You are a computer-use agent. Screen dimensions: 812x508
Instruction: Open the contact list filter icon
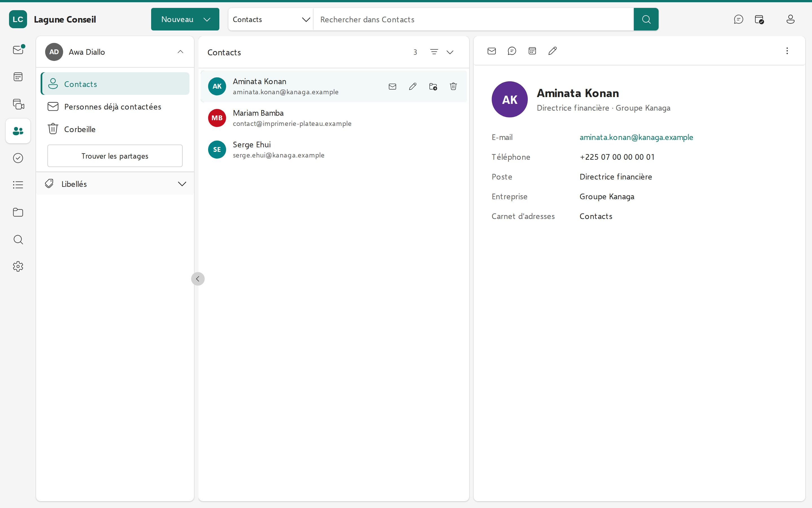pyautogui.click(x=434, y=52)
